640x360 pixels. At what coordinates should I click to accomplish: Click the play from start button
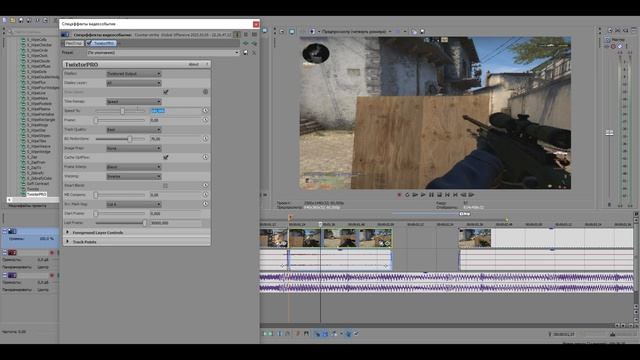(x=415, y=195)
